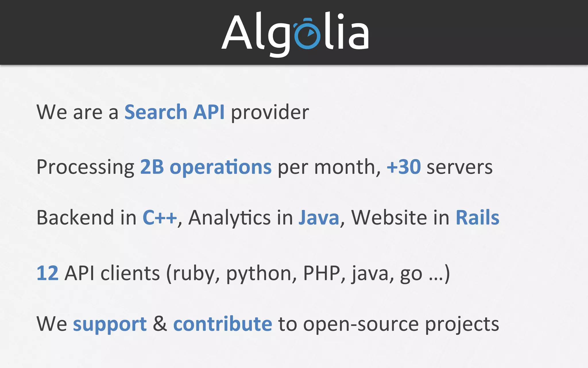Click the blue 'Rails' keyword
The width and height of the screenshot is (588, 368).
477,217
